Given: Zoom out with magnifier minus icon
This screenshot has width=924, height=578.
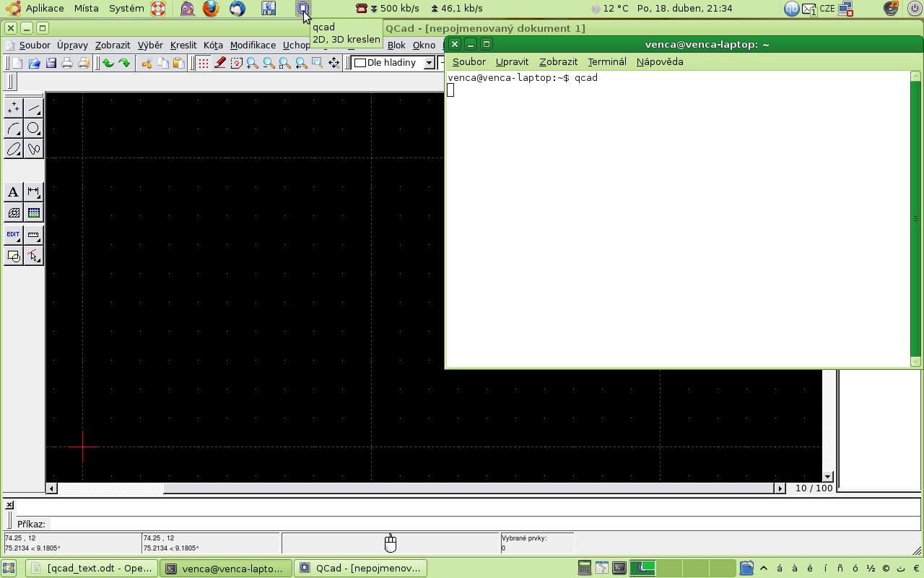Looking at the screenshot, I should (x=269, y=63).
